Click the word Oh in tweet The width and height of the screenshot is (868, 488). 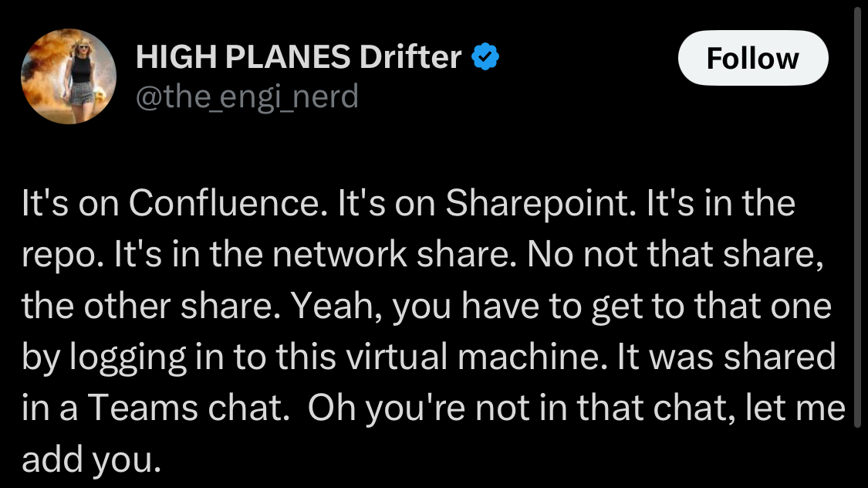(327, 408)
